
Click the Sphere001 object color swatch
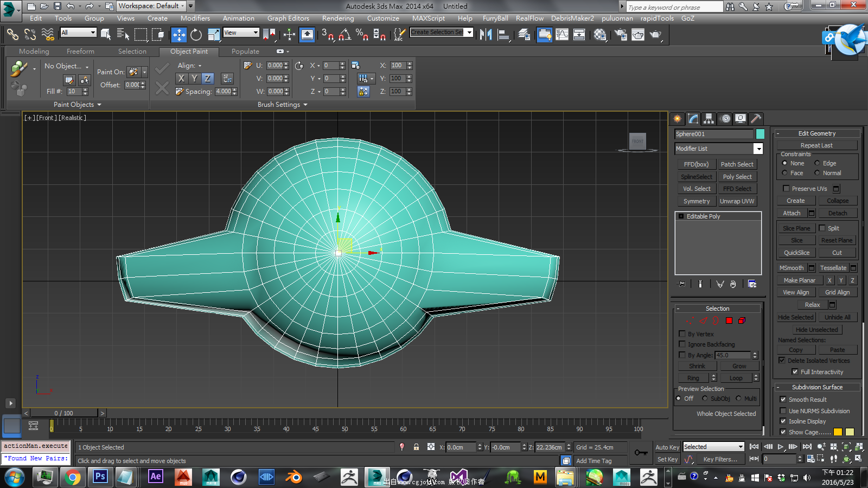click(760, 134)
